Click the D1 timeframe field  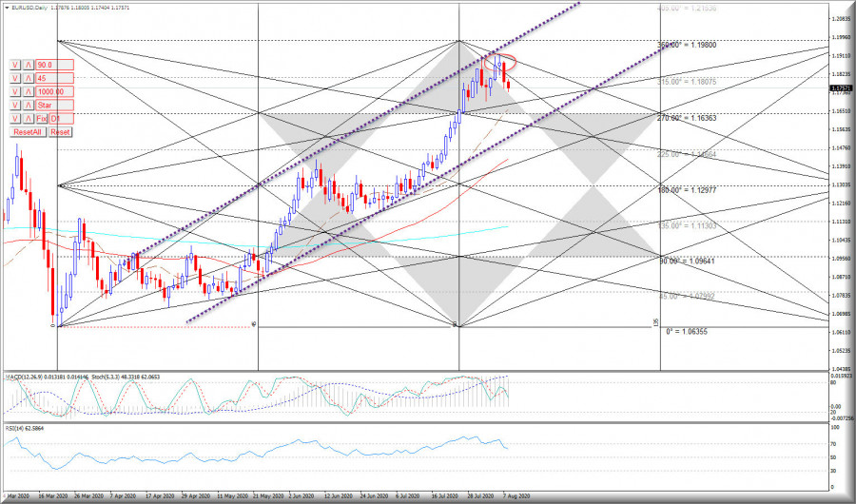61,119
